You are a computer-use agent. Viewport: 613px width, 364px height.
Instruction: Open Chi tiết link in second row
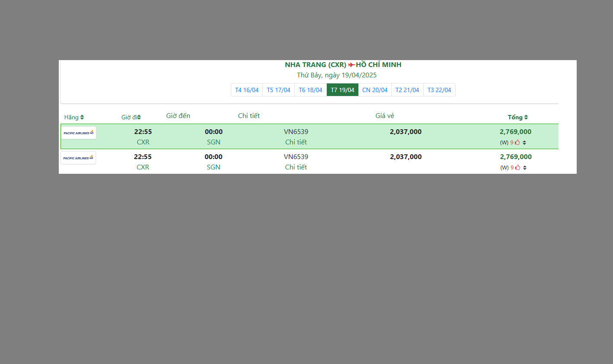(x=296, y=167)
